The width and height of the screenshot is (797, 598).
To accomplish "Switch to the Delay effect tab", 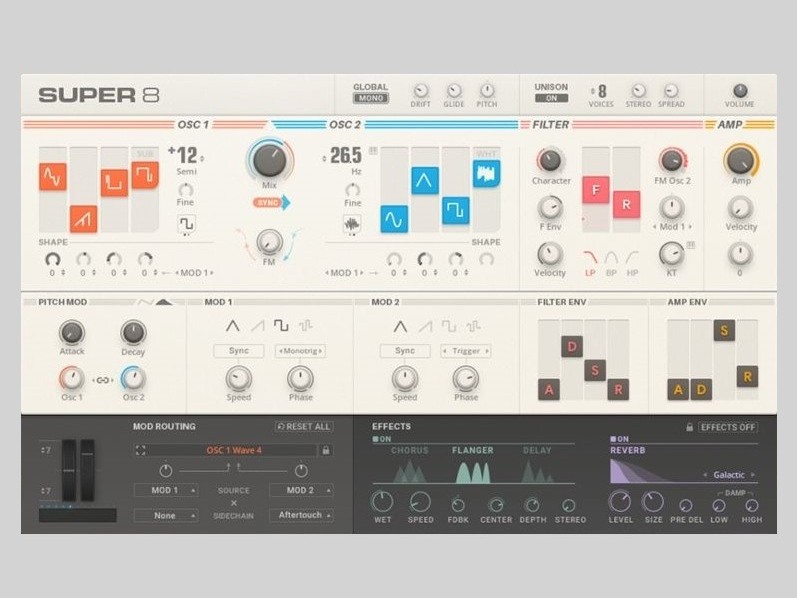I will (537, 451).
